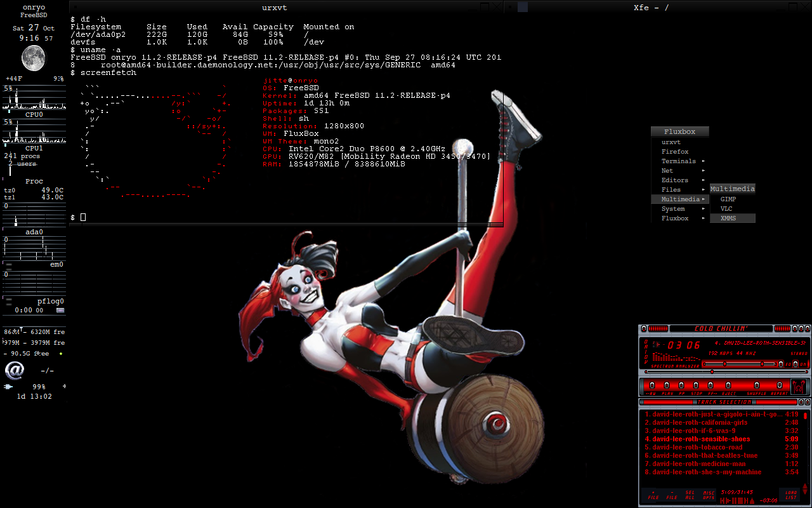812x508 pixels.
Task: Click the XMMS playlist scrollbar thumb
Action: click(x=806, y=416)
